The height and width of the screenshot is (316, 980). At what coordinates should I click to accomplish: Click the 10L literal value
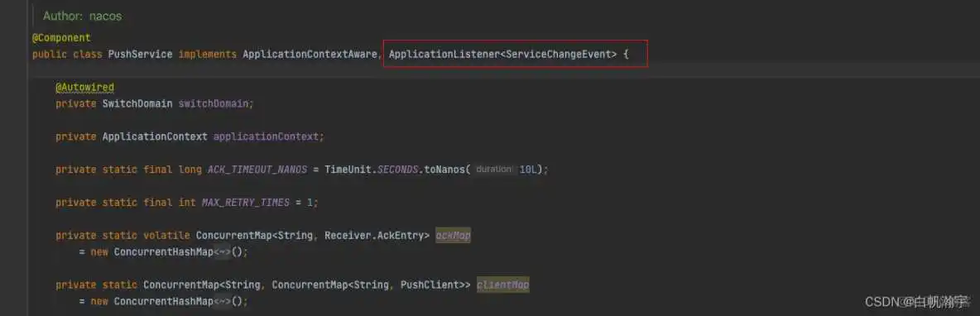click(528, 170)
